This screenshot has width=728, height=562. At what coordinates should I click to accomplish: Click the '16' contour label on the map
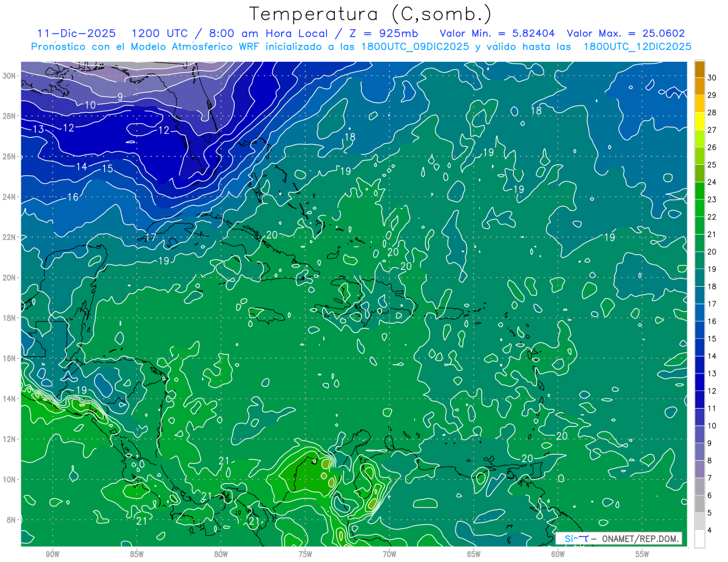point(73,197)
